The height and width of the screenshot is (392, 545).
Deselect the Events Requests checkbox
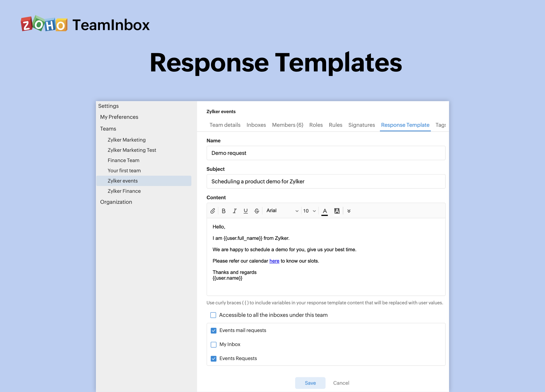[213, 358]
